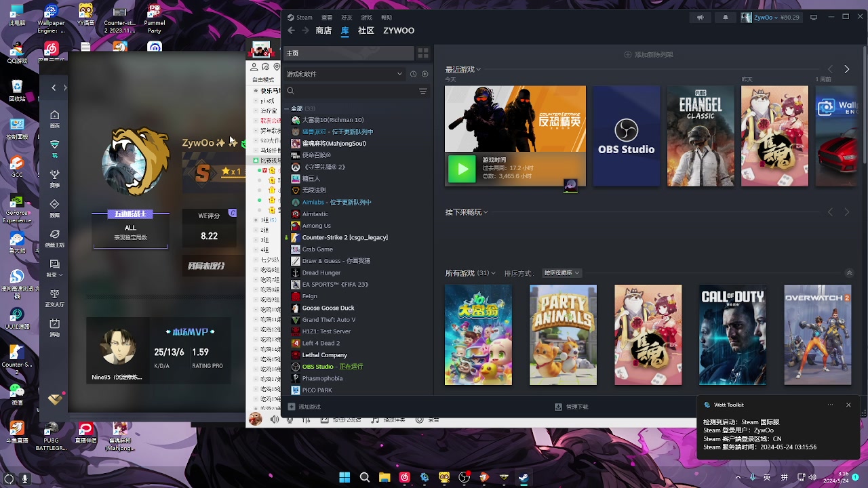Click the Steam announcements megaphone icon
Image resolution: width=868 pixels, height=488 pixels.
[x=701, y=18]
